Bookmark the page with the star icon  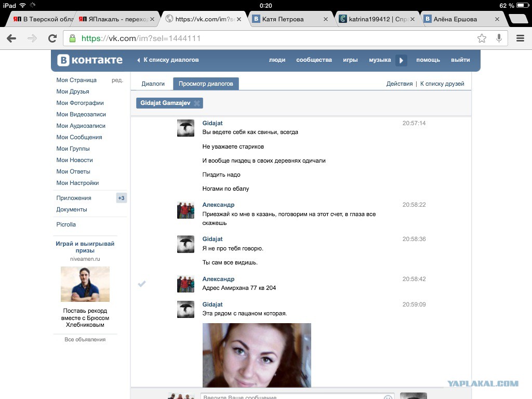(x=482, y=38)
